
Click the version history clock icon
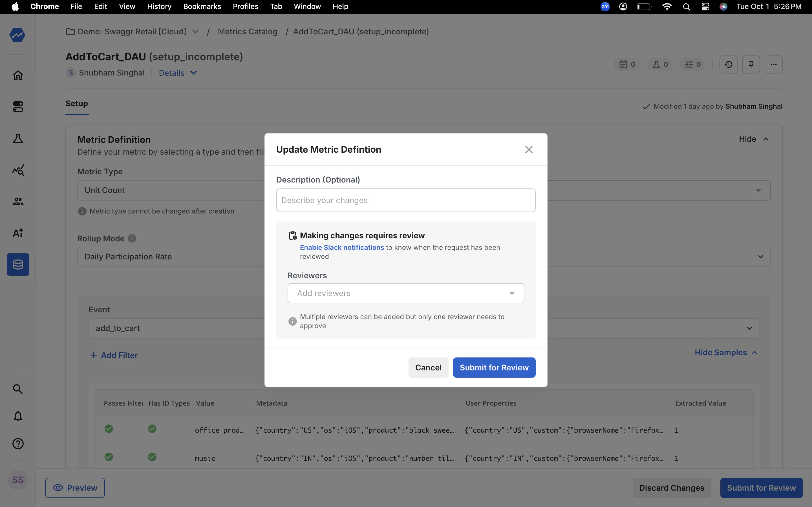point(728,65)
